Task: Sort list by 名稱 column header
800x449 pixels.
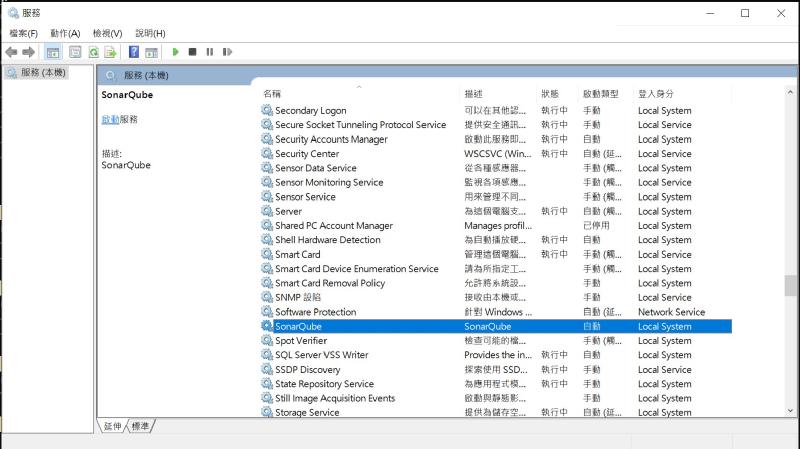Action: (350, 94)
